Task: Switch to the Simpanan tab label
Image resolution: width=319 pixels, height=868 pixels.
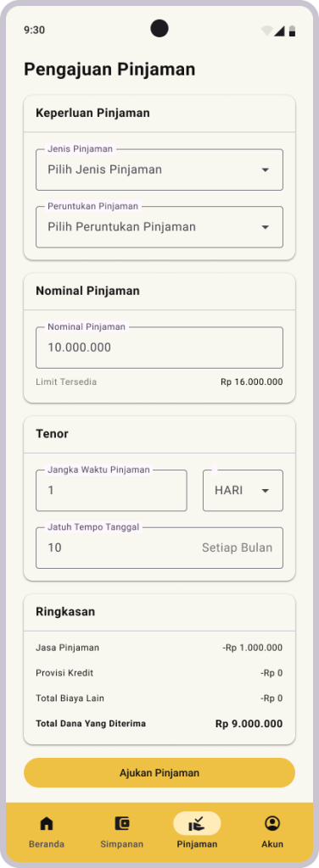Action: 122,844
